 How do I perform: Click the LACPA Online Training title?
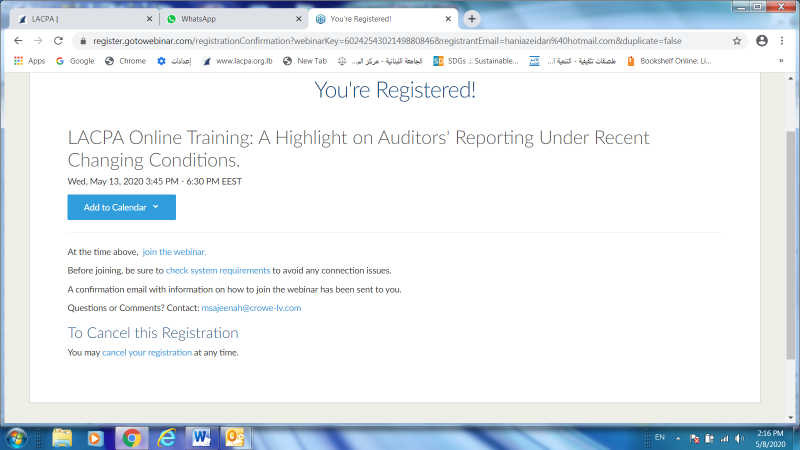coord(359,148)
